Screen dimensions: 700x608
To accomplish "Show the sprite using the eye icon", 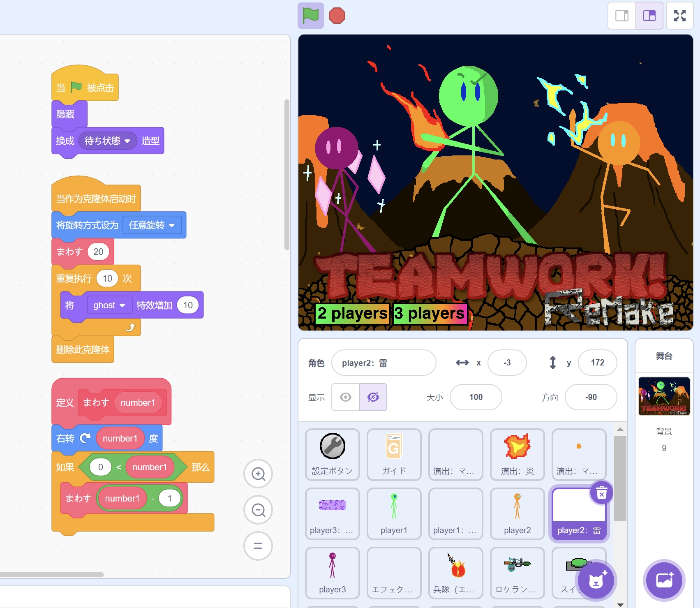I will pos(346,397).
